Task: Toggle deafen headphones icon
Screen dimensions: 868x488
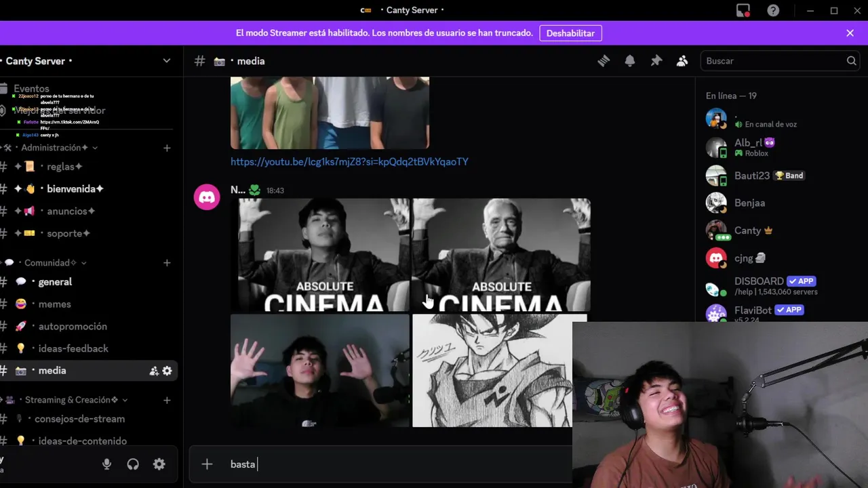Action: pos(133,464)
